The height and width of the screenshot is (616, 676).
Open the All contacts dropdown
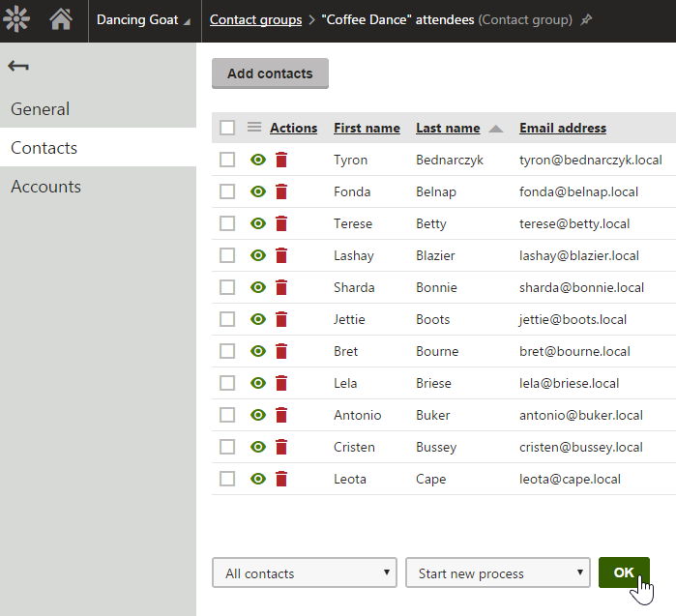(x=305, y=572)
